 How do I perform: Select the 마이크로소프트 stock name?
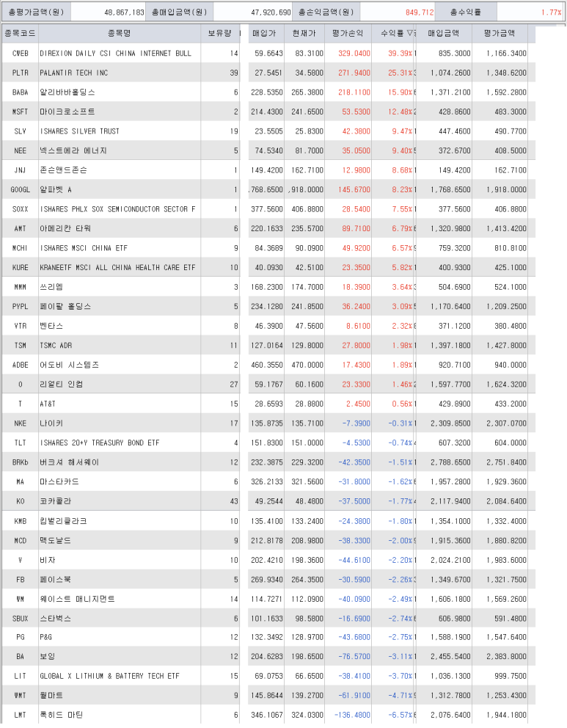point(67,112)
